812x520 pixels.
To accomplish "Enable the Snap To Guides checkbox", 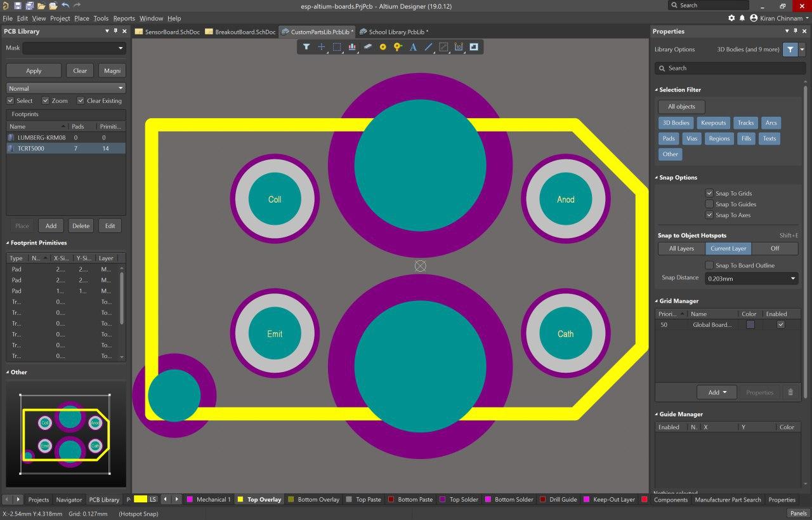I will [709, 204].
